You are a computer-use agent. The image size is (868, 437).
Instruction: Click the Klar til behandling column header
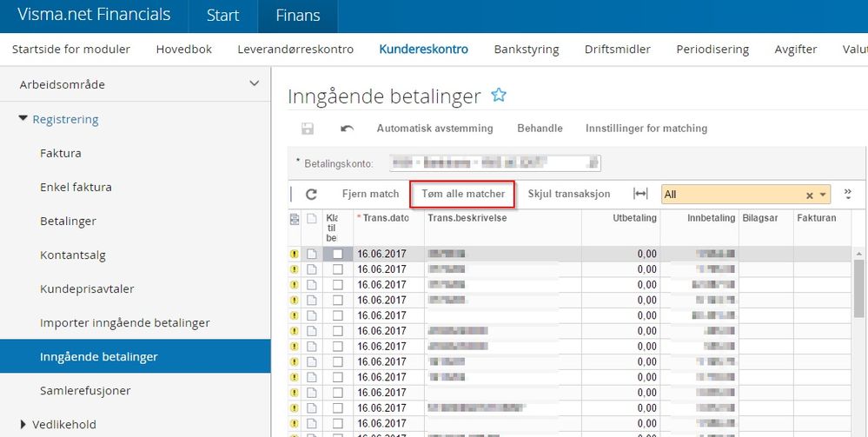coord(332,228)
